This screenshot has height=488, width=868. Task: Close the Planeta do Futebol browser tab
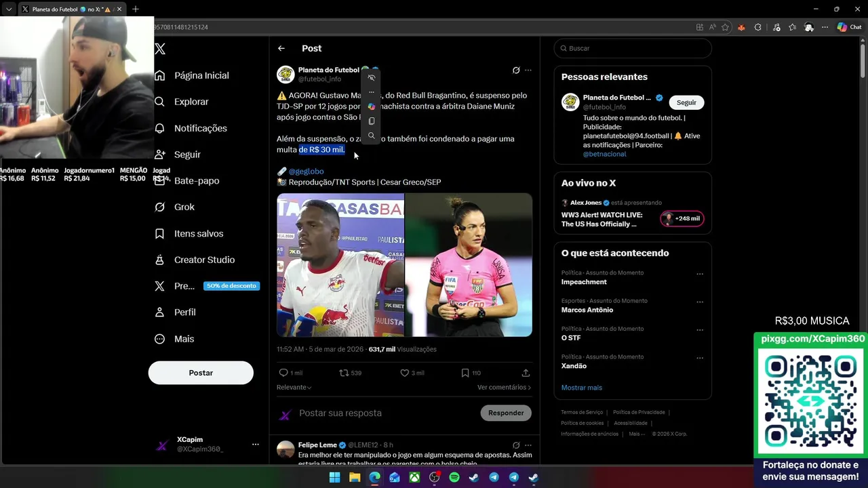(119, 9)
